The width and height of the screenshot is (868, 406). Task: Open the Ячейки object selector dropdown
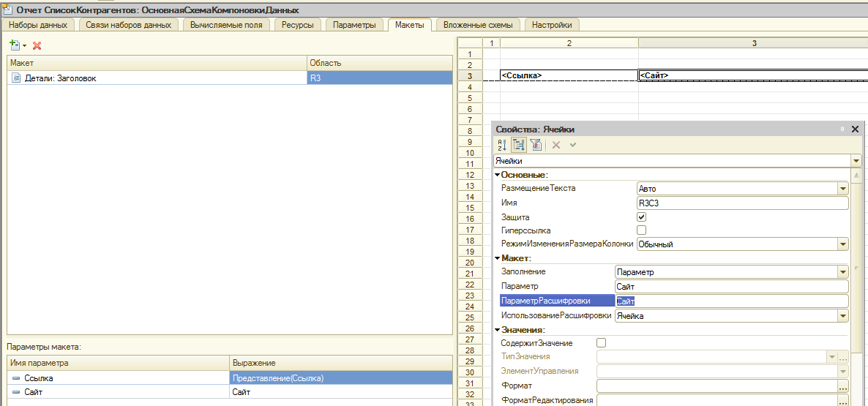857,161
